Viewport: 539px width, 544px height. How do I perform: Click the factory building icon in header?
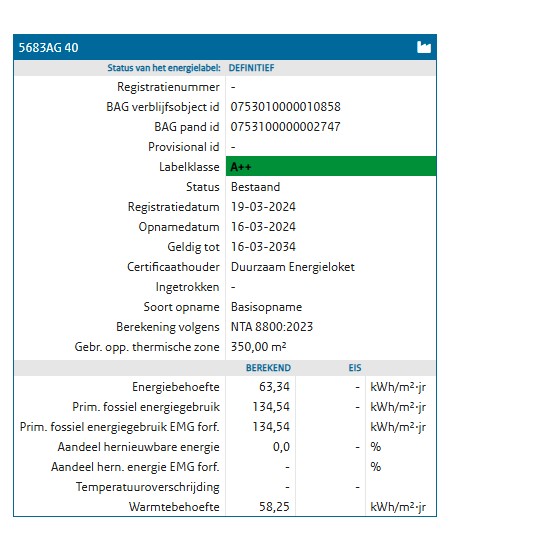pos(424,47)
